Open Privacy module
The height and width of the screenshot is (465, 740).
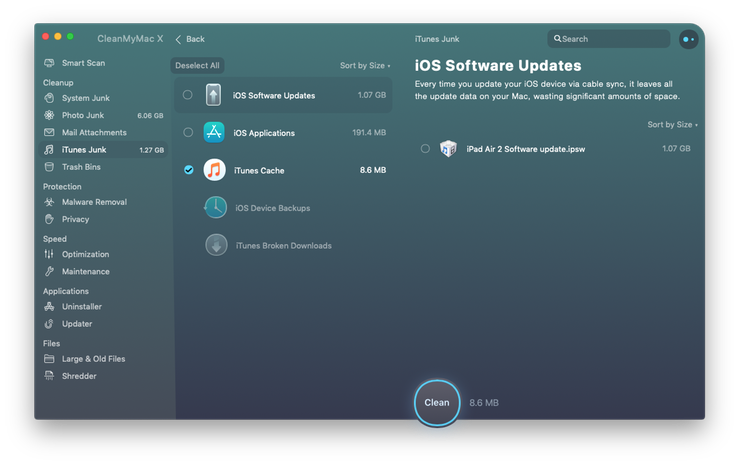(x=76, y=219)
